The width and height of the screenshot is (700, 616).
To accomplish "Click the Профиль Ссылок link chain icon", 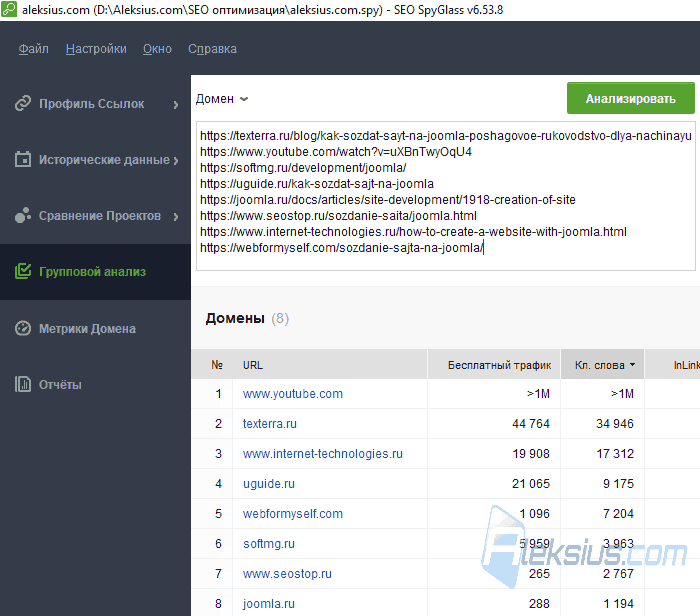I will 23,103.
